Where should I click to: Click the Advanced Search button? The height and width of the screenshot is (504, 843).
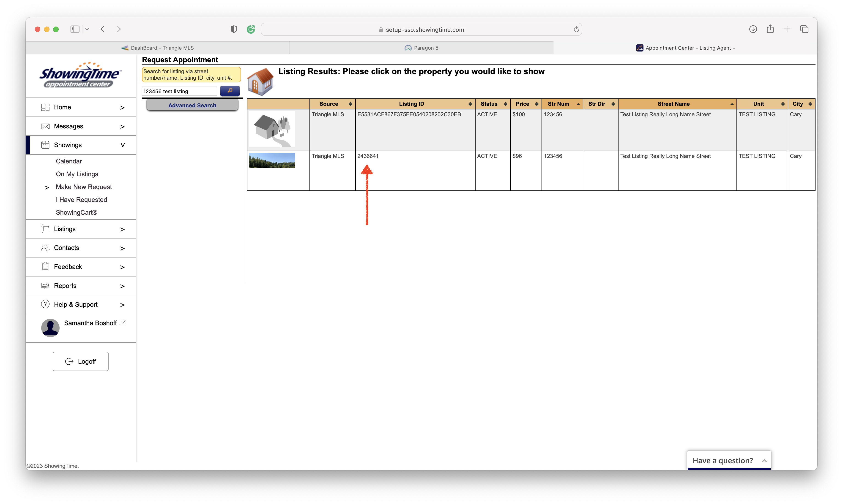point(192,105)
